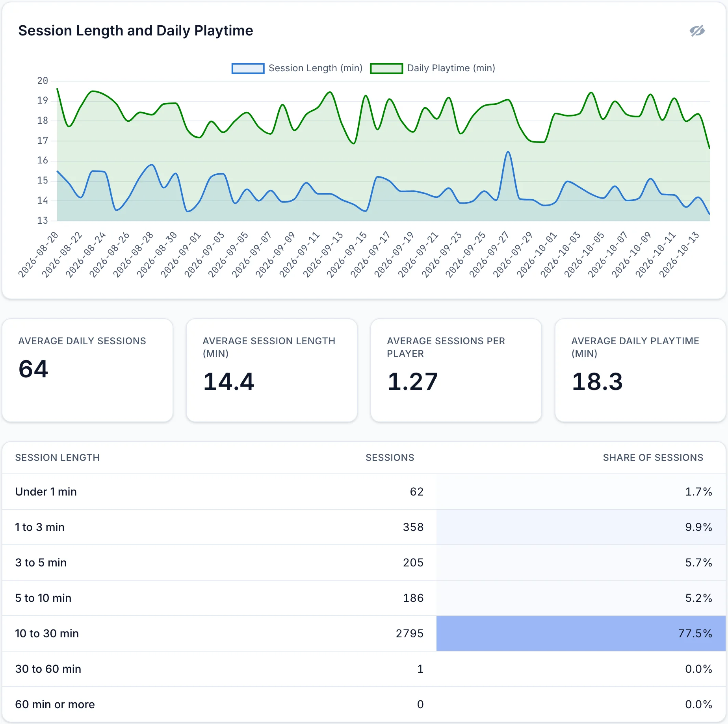The height and width of the screenshot is (724, 728).
Task: Click the 1.7% share cell
Action: 581,492
